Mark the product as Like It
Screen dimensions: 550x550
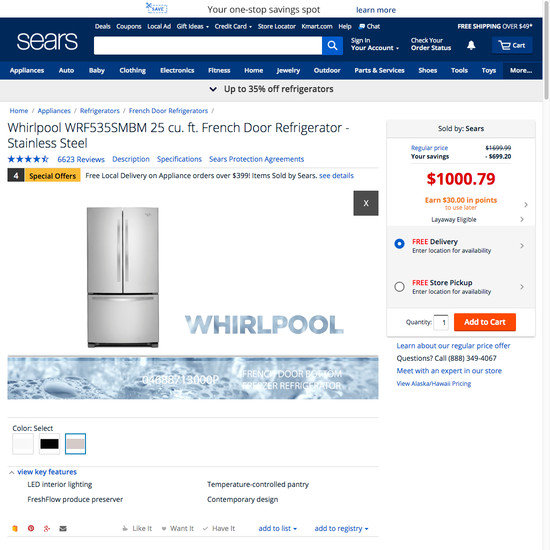[137, 528]
